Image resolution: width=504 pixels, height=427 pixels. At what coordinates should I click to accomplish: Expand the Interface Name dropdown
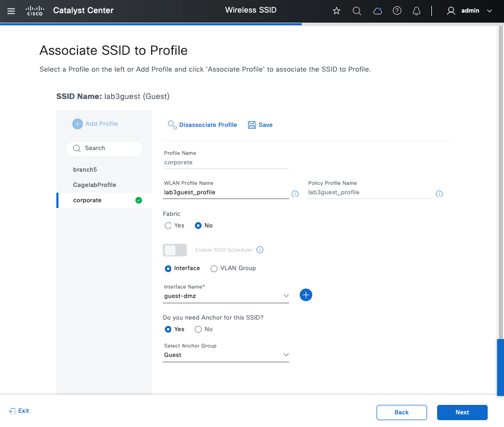226,296
